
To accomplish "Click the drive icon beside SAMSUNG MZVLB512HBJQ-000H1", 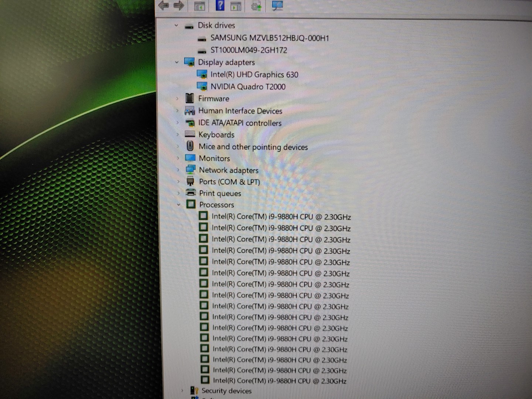I will [x=202, y=39].
